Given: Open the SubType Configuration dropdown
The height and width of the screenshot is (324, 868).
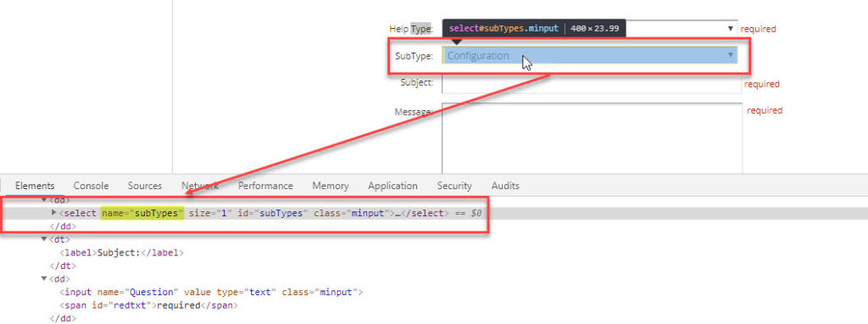Looking at the screenshot, I should click(590, 55).
